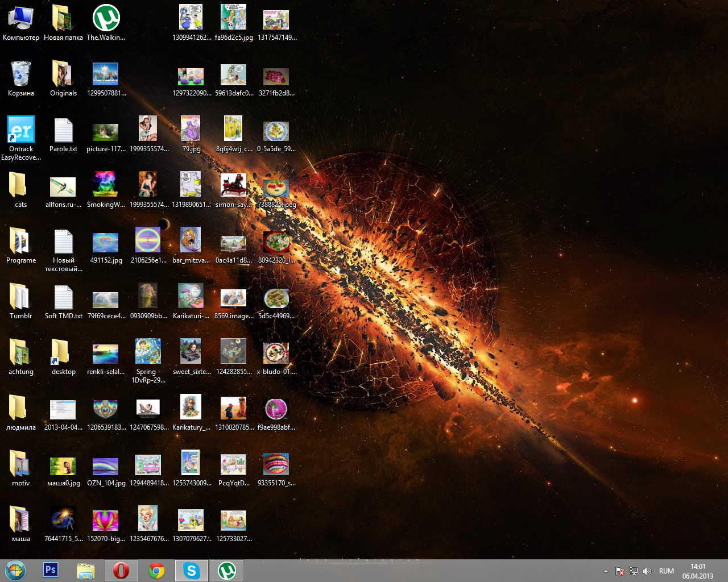Screen dimensions: 728x582
Task: Click the network status tray icon
Action: pyautogui.click(x=633, y=571)
